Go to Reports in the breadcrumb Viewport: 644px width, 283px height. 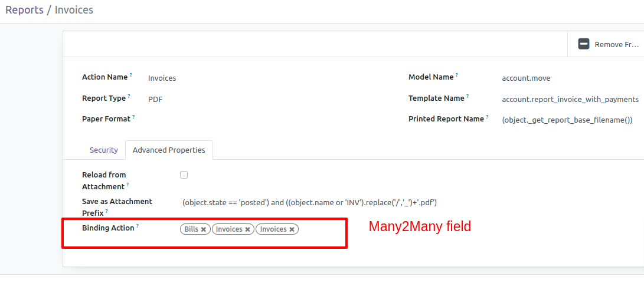pyautogui.click(x=24, y=9)
